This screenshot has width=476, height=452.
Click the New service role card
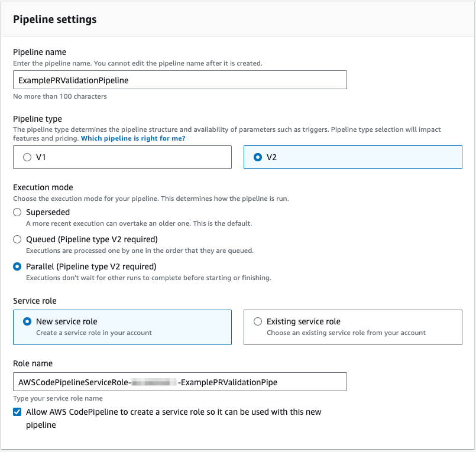122,327
